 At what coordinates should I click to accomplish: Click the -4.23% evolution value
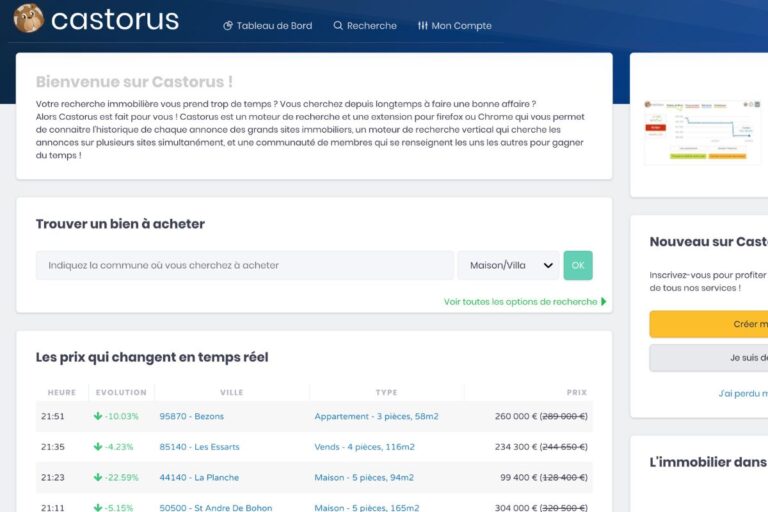pyautogui.click(x=119, y=446)
